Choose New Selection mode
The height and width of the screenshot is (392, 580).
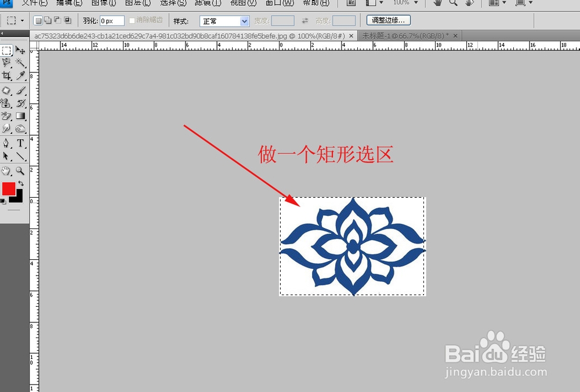point(38,21)
